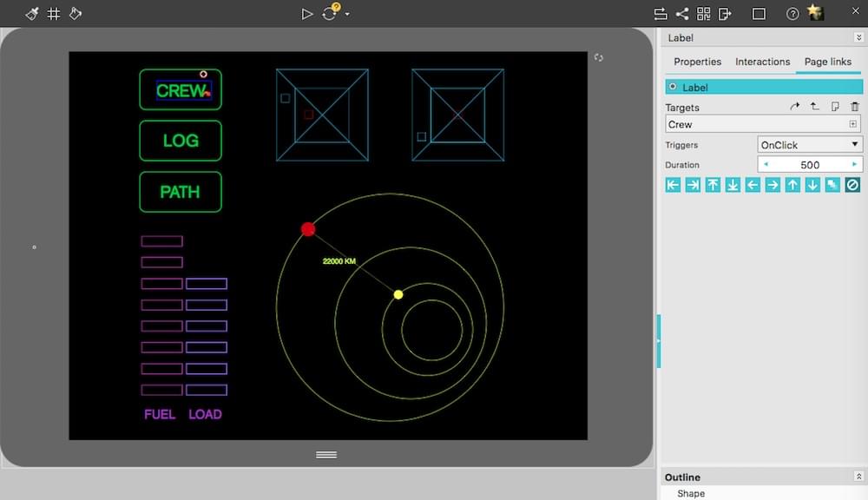Click the LOG button on canvas

pyautogui.click(x=181, y=141)
